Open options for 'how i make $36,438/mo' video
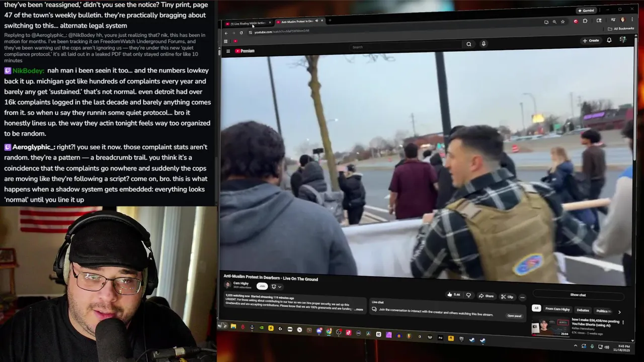Screen dimensions: 644x362 click(x=623, y=322)
